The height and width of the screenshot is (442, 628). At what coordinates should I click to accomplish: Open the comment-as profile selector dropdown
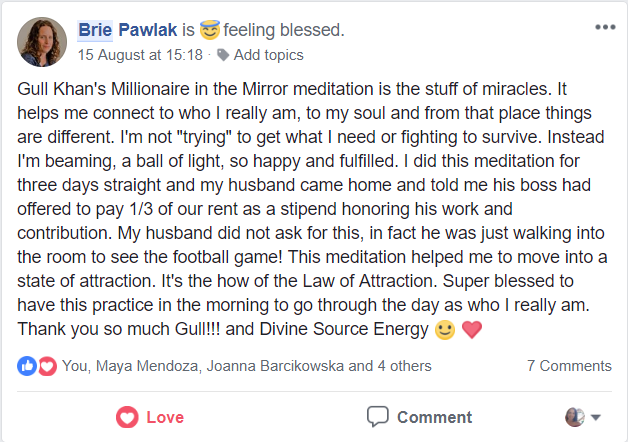pos(583,417)
